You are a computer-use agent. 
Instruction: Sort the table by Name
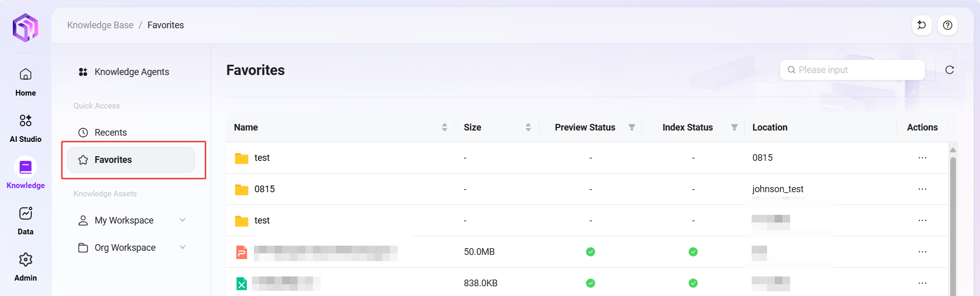coord(444,127)
